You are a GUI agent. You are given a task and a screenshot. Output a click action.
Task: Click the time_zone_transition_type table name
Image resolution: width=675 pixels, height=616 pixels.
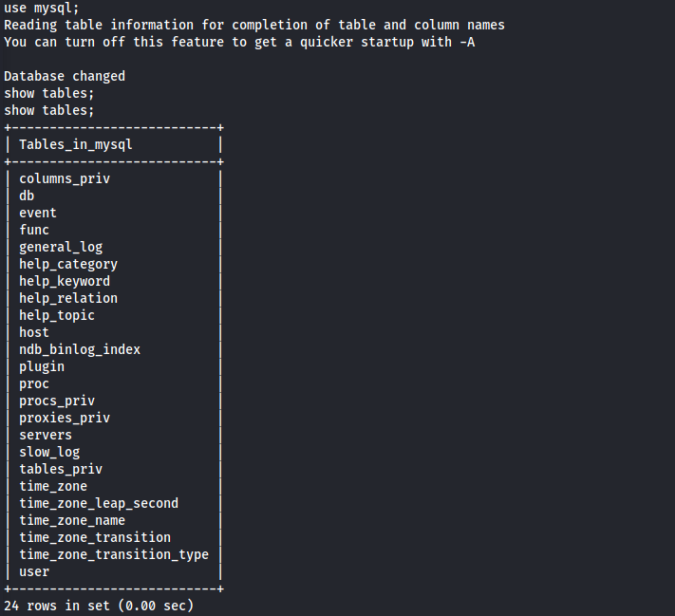tap(114, 554)
